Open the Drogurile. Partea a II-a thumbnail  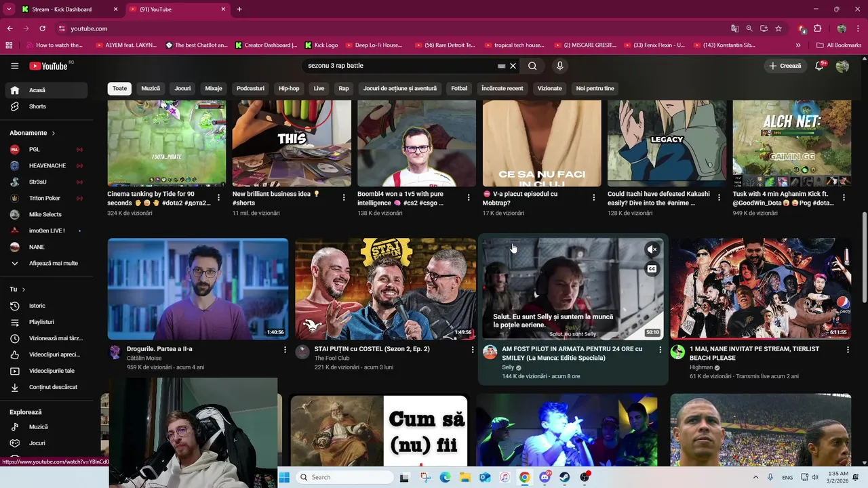click(198, 288)
